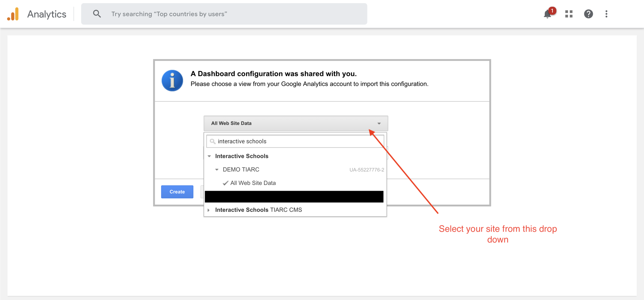Select the DEMO TIARC property row
The image size is (644, 300).
(295, 169)
